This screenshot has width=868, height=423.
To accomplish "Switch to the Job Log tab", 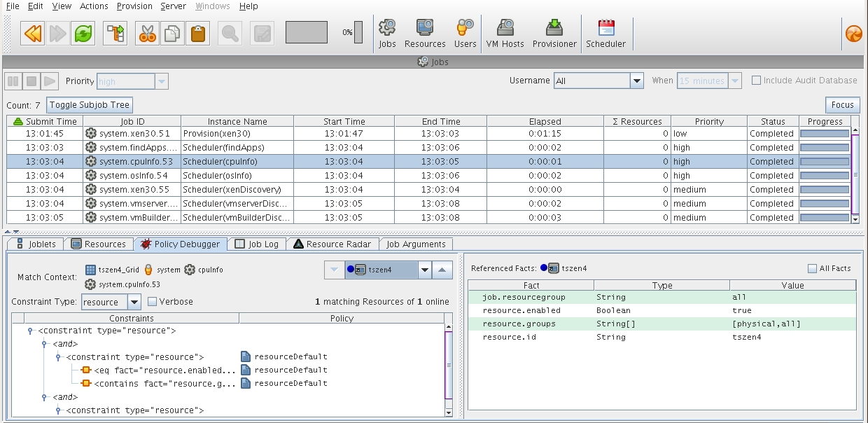I will (256, 244).
